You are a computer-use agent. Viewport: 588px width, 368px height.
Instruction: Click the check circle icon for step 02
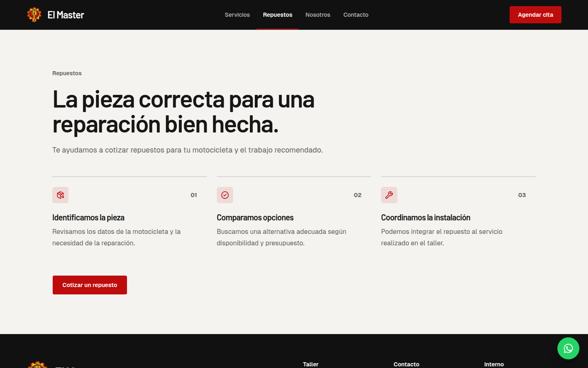(225, 195)
